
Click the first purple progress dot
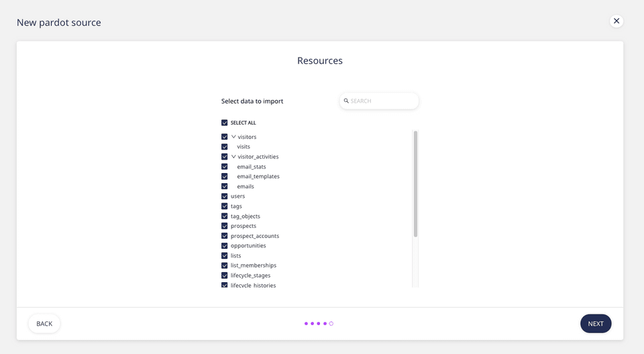point(306,324)
